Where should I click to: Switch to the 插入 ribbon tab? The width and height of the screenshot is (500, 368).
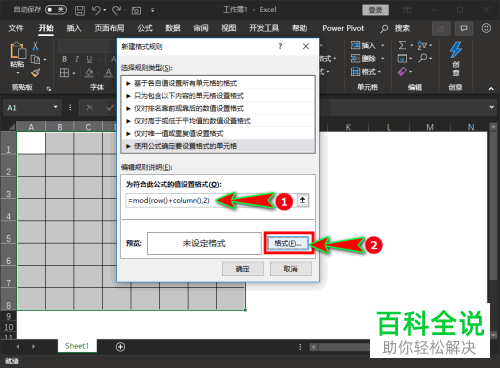[x=74, y=28]
